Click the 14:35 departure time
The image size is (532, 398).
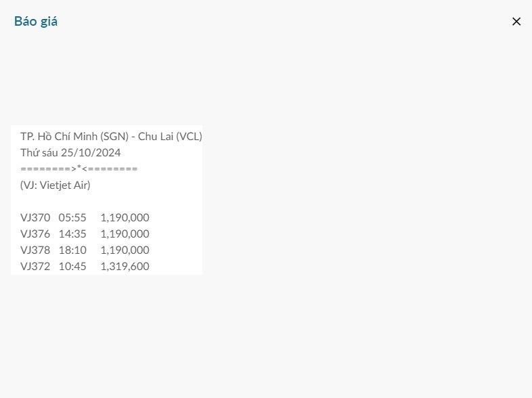[x=72, y=234]
